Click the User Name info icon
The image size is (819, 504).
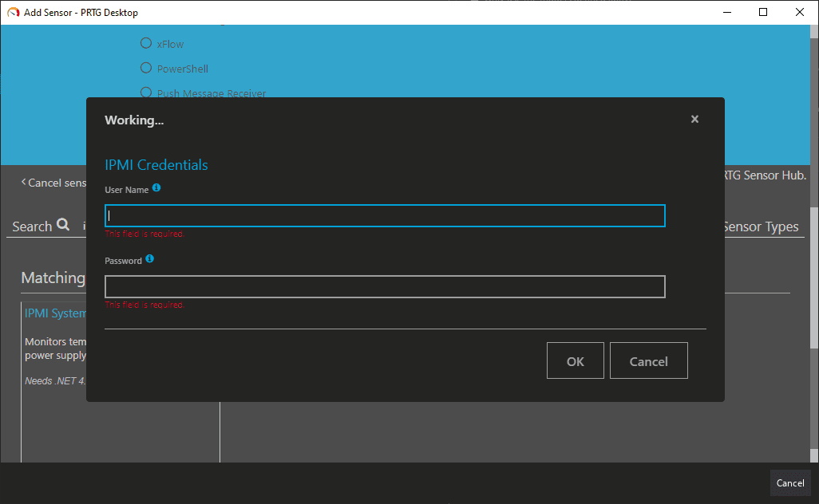point(156,188)
